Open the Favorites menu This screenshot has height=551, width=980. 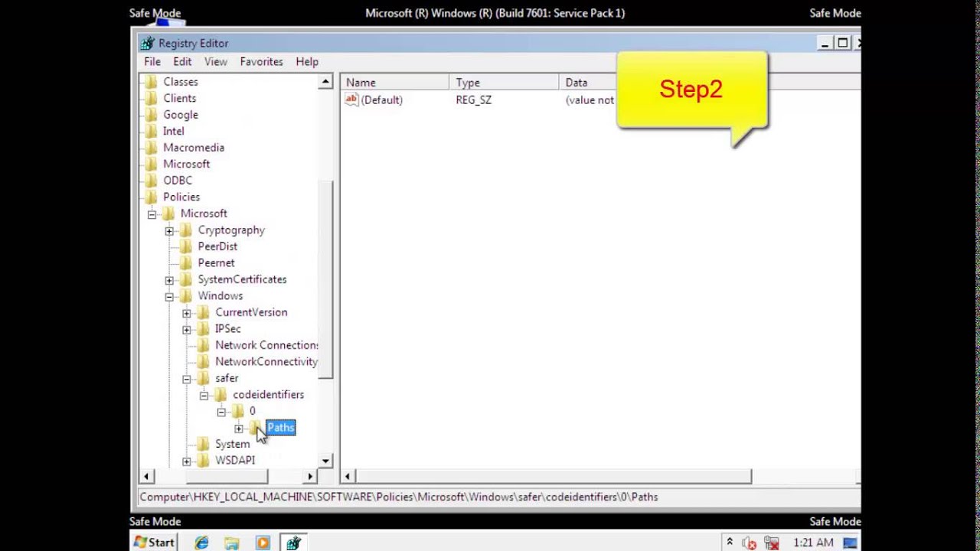(x=261, y=62)
